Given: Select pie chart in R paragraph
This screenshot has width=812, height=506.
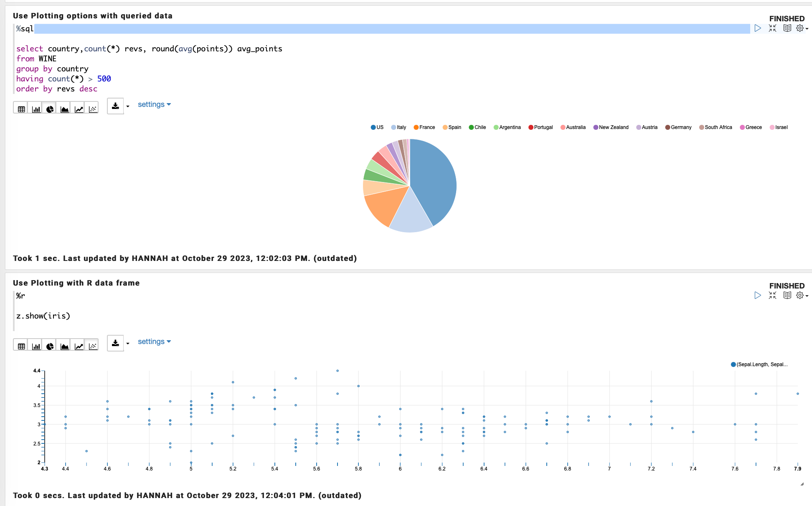Looking at the screenshot, I should pyautogui.click(x=50, y=346).
